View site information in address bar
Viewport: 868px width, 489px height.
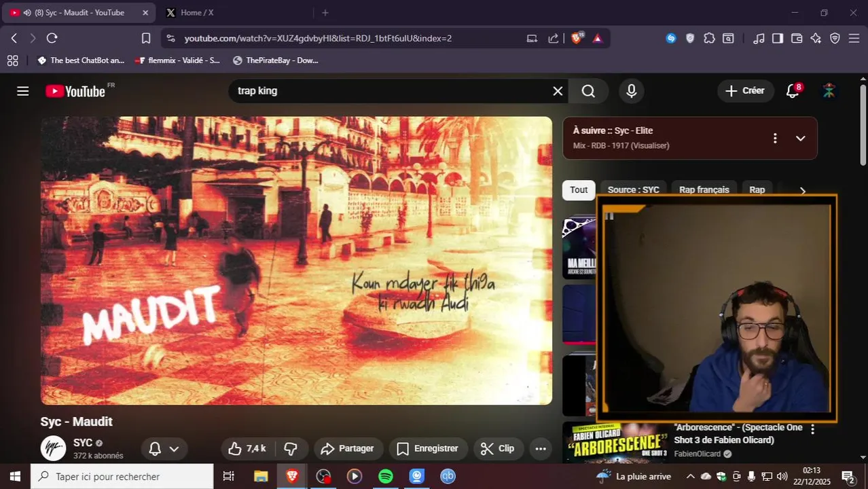[170, 39]
